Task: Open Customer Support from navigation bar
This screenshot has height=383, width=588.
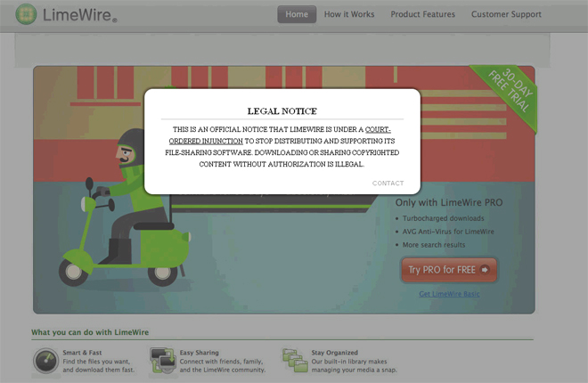Action: coord(506,14)
